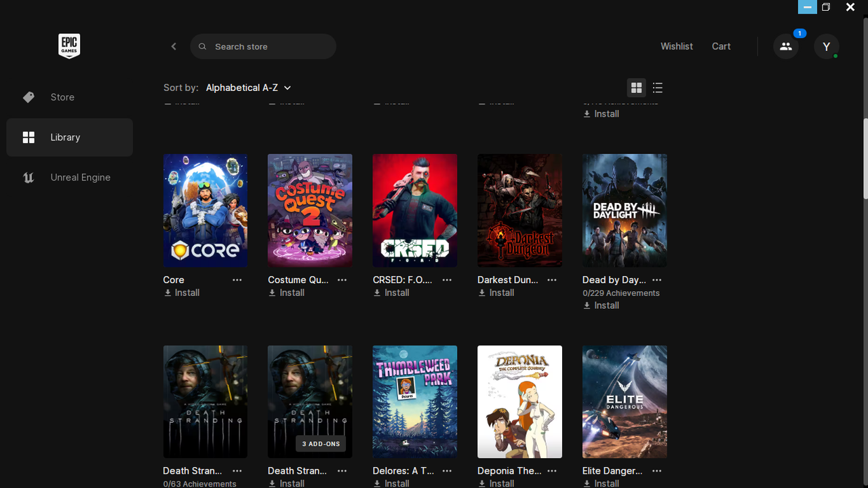
Task: Click the Library grid icon
Action: (28, 137)
